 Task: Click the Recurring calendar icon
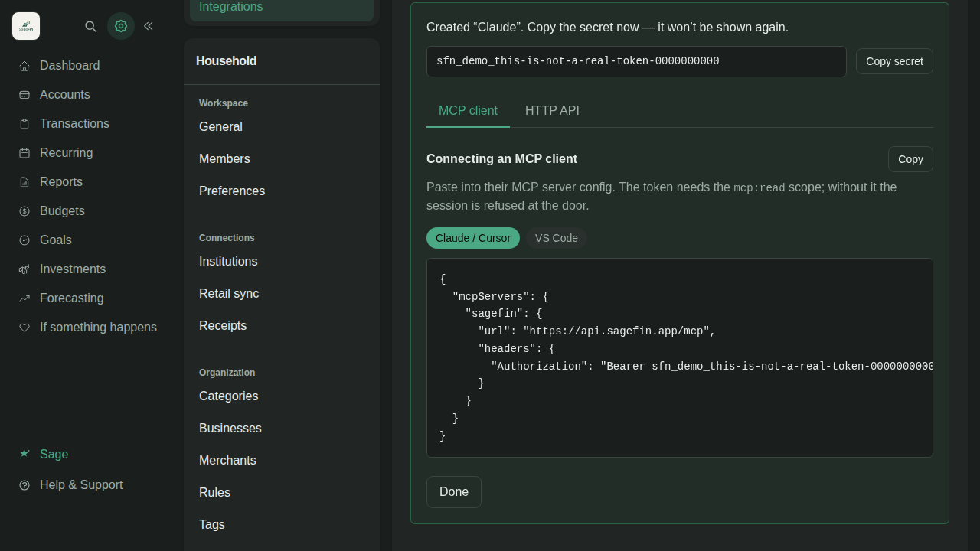coord(24,153)
